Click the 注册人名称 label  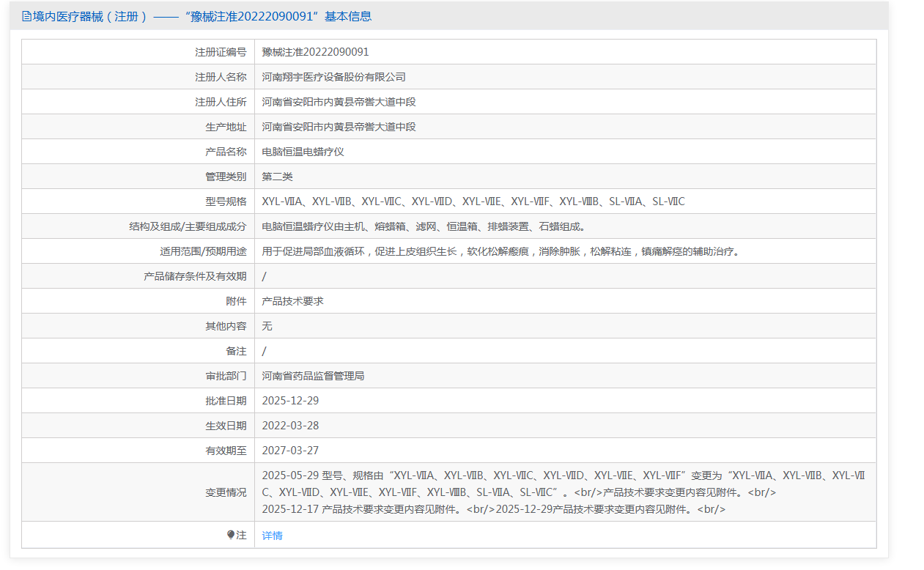(221, 77)
